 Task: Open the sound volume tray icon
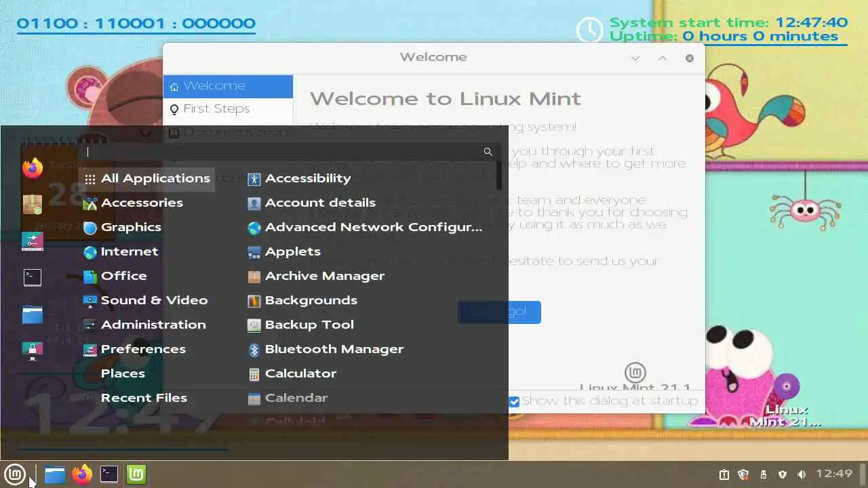[802, 474]
